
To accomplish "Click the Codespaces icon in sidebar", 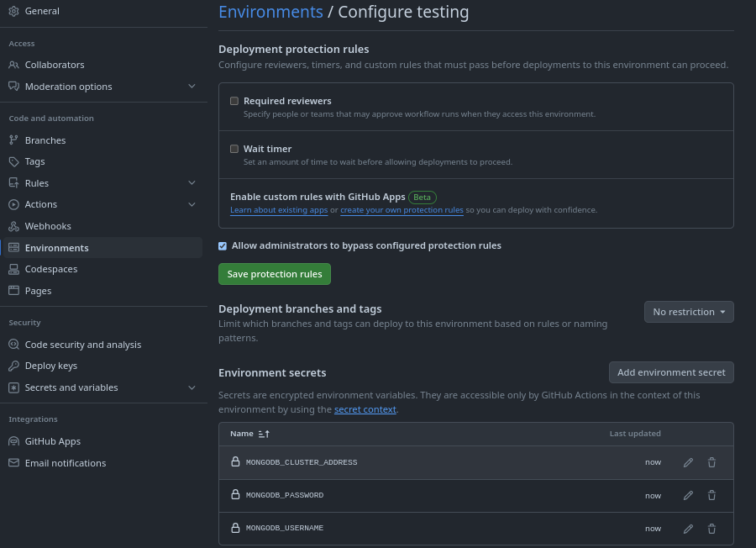I will (13, 269).
